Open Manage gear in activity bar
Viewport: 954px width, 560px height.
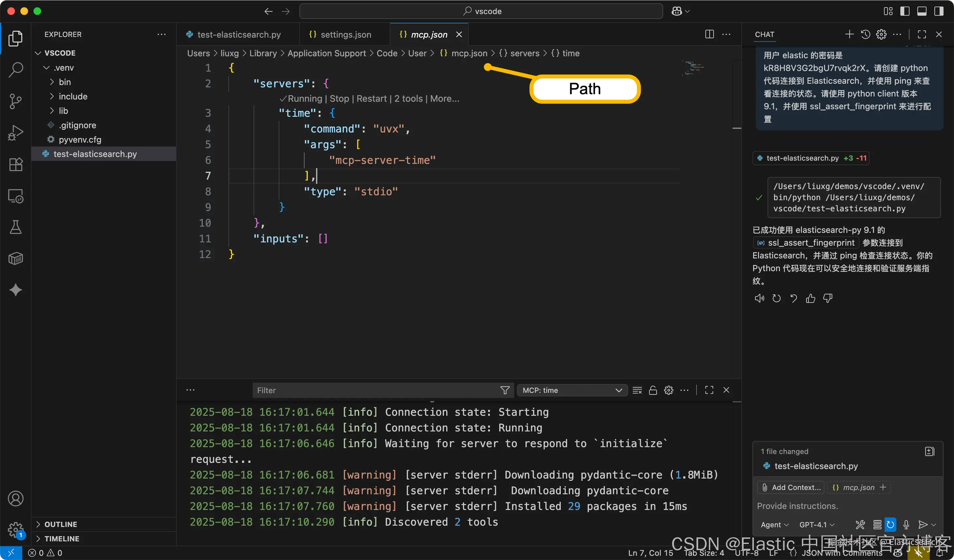pos(15,530)
